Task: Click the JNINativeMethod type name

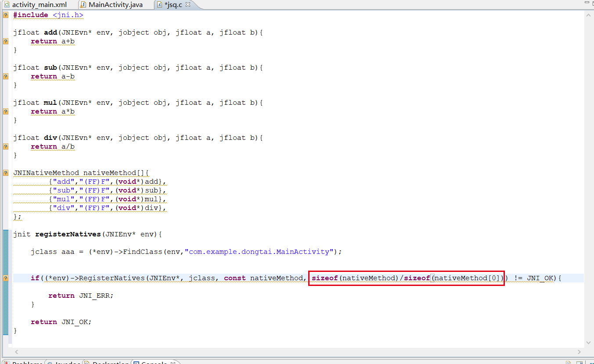Action: pyautogui.click(x=46, y=173)
